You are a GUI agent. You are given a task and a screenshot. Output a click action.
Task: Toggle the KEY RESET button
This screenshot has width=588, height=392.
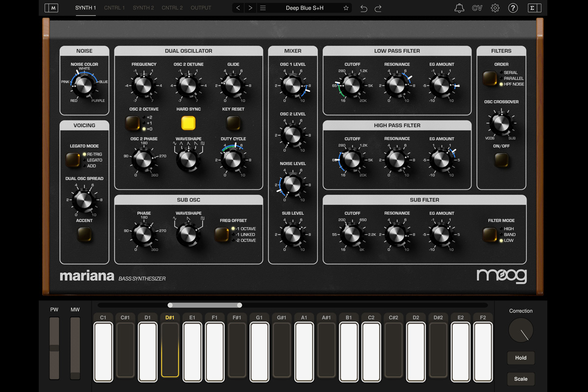(233, 123)
